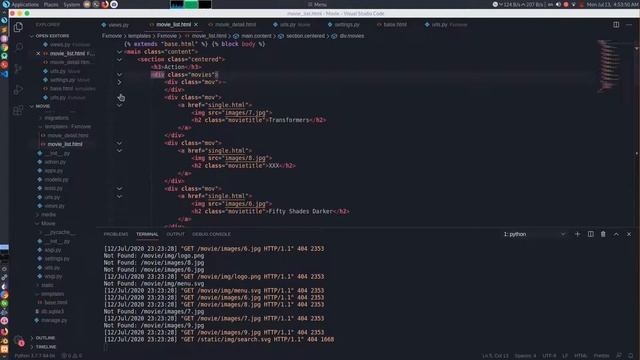
Task: Click the HTML language mode in status bar
Action: (x=580, y=356)
